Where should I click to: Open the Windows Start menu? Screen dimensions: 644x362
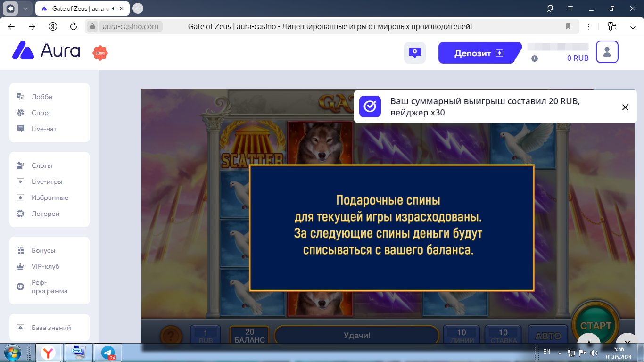(x=12, y=353)
